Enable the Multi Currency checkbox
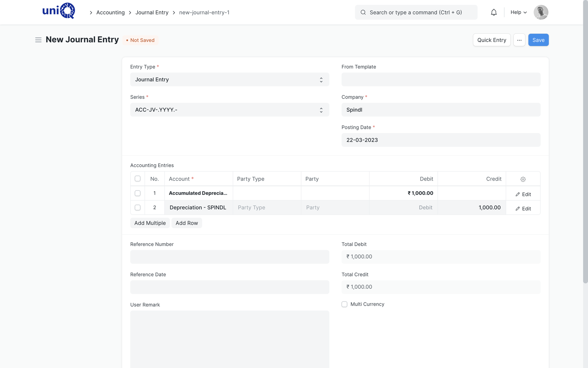This screenshot has width=588, height=368. click(x=344, y=304)
